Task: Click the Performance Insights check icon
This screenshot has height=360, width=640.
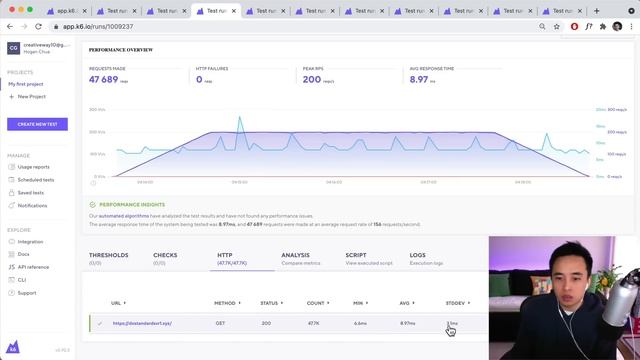Action: (93, 204)
